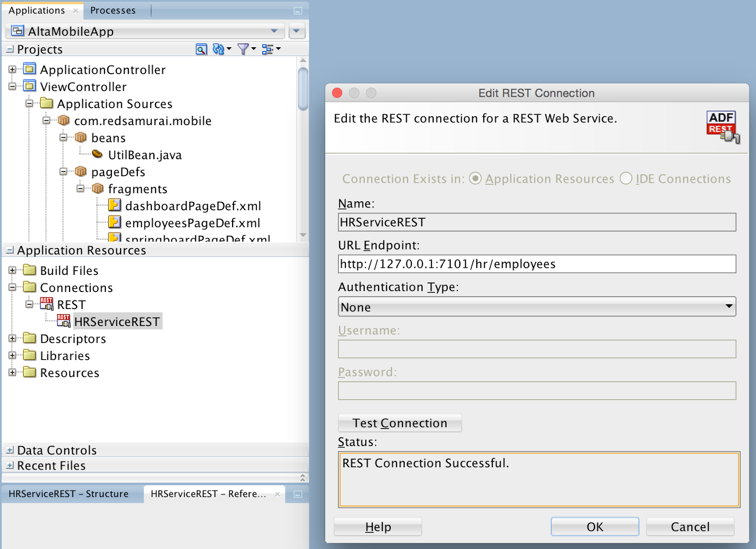
Task: Open the application menu arrow button
Action: pyautogui.click(x=296, y=31)
